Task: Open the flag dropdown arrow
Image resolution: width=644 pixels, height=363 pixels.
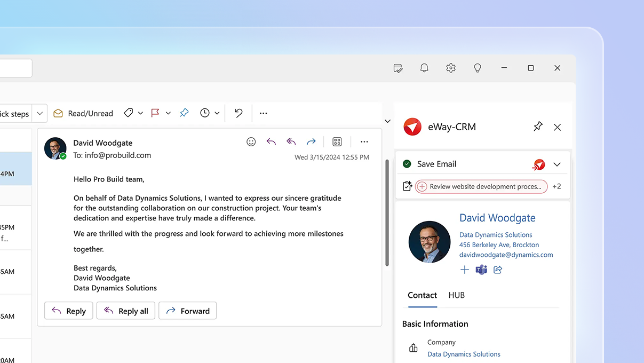Action: [168, 113]
